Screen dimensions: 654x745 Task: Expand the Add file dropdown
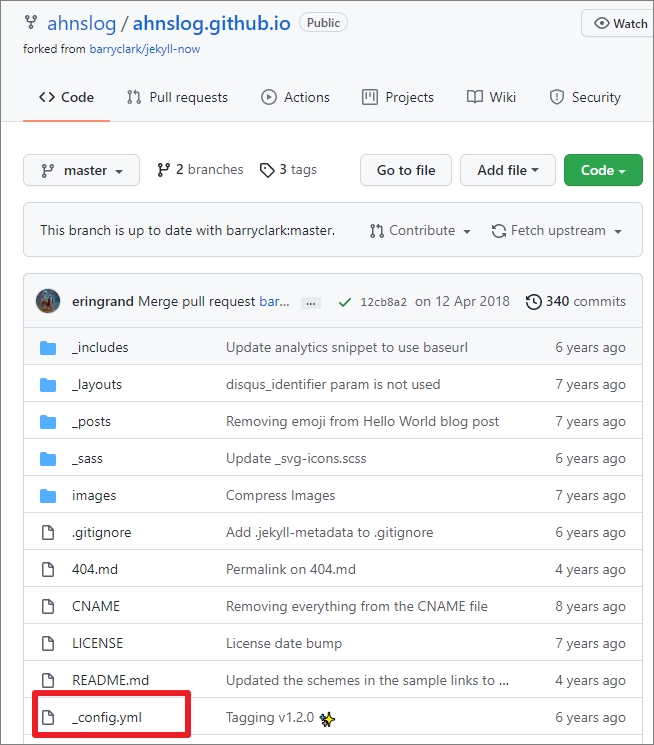[508, 170]
